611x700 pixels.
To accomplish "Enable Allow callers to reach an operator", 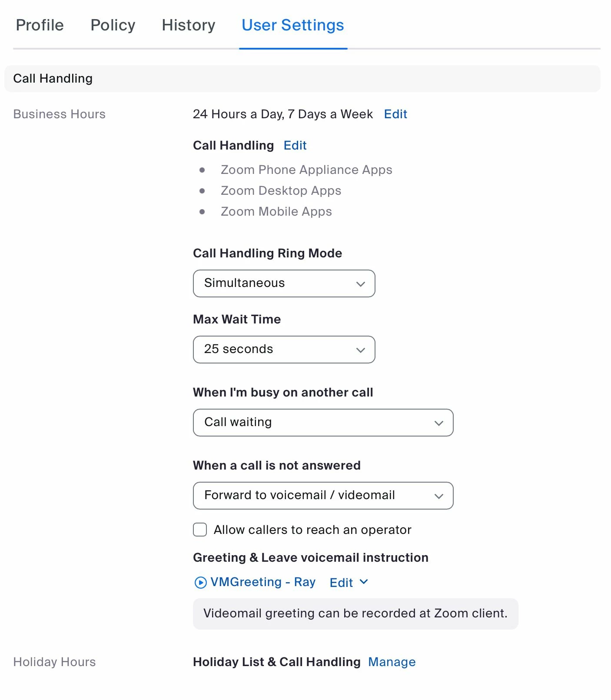I will (x=200, y=530).
